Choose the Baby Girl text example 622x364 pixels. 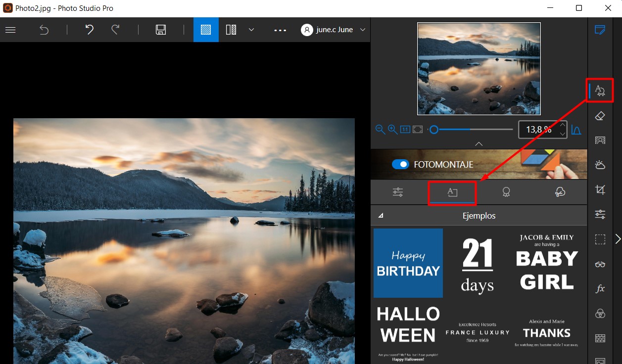pyautogui.click(x=547, y=262)
